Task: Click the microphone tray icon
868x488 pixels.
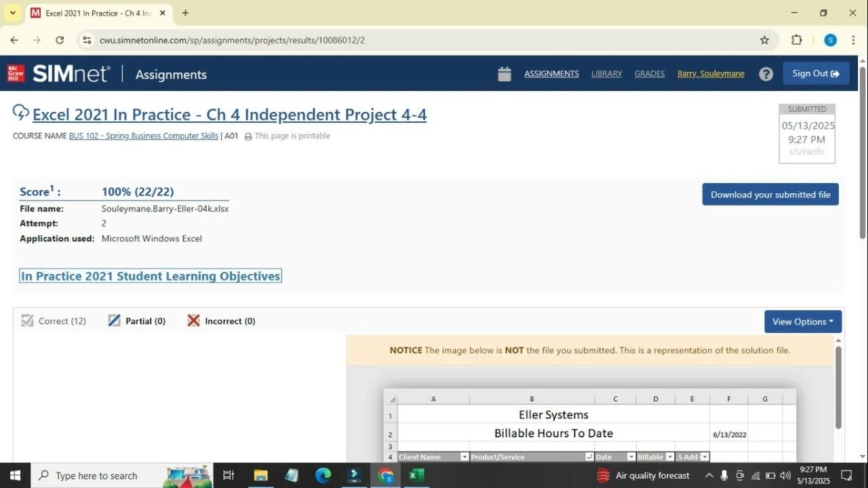Action: tap(724, 475)
